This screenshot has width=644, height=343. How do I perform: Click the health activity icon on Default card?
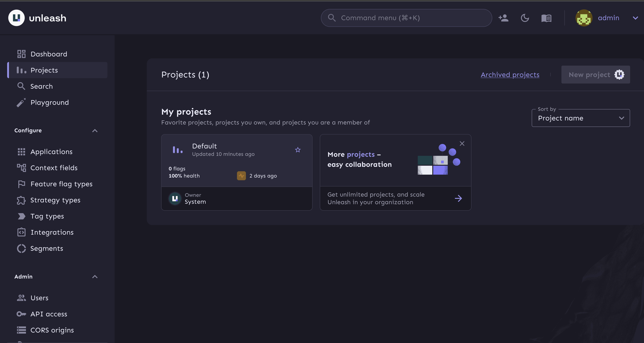[241, 176]
